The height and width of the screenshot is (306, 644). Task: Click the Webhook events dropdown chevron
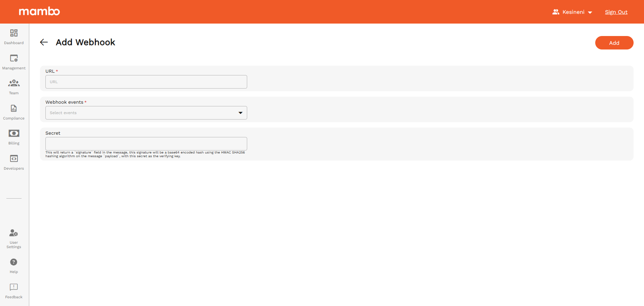pyautogui.click(x=240, y=113)
